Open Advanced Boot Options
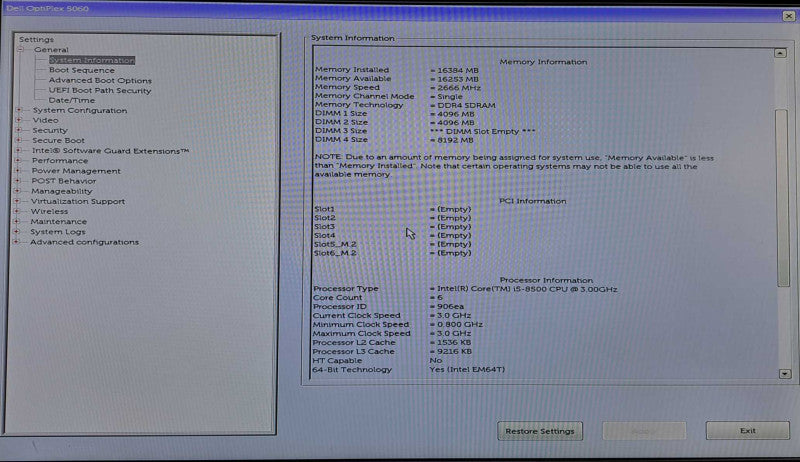Screen dimensions: 800x462 (x=100, y=81)
